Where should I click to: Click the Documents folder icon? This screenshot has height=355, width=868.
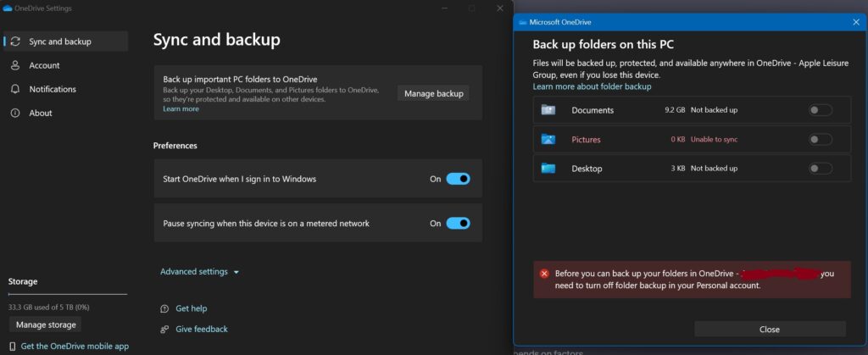pos(548,110)
